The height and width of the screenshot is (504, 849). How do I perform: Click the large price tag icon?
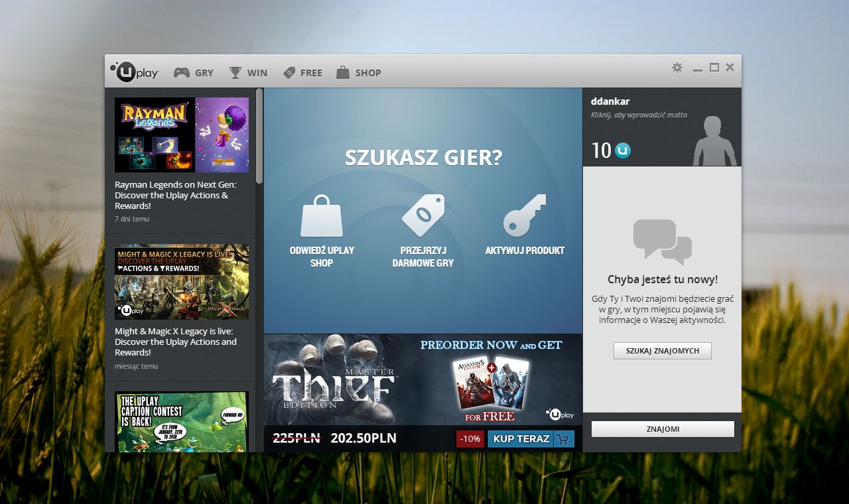(x=423, y=216)
